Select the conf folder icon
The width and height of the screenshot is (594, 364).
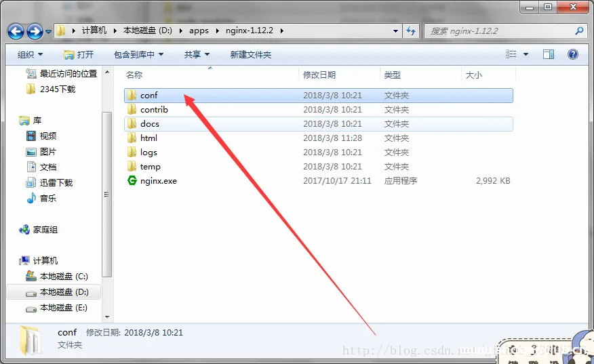(x=132, y=95)
